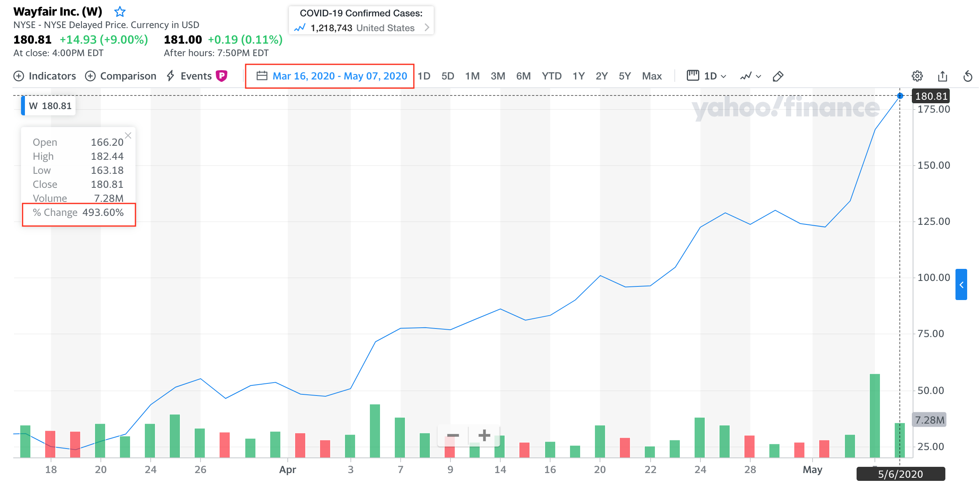The image size is (980, 498).
Task: Close the OHLC data tooltip panel
Action: coord(128,136)
